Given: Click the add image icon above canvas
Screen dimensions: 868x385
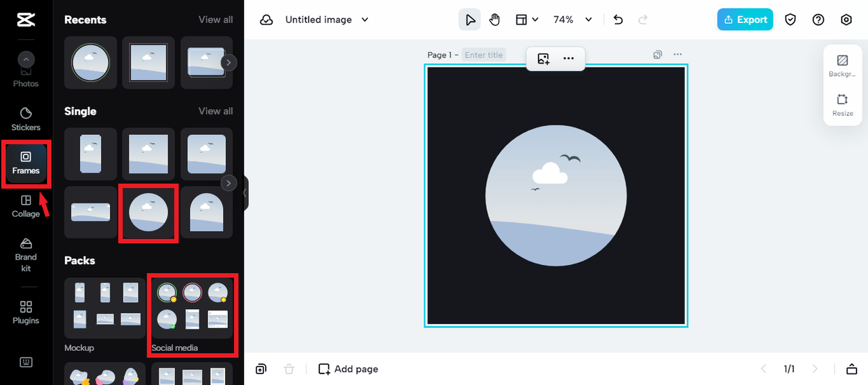Looking at the screenshot, I should point(543,59).
